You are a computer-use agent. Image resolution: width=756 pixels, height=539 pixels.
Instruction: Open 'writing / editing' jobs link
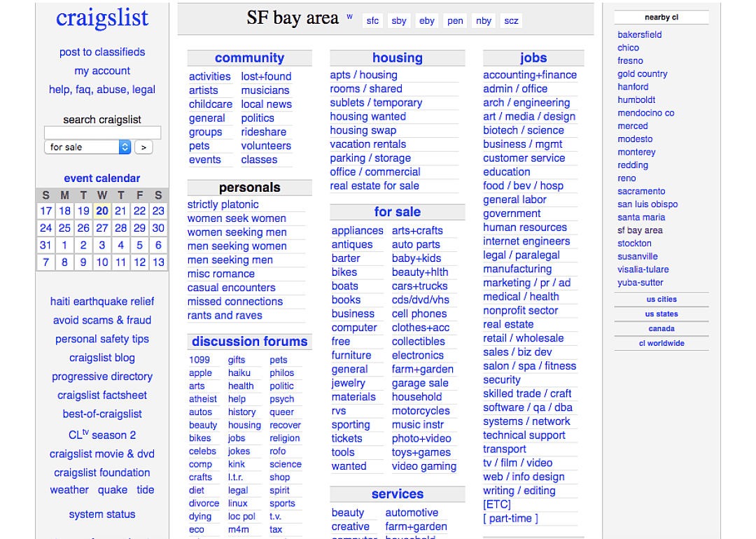(519, 491)
